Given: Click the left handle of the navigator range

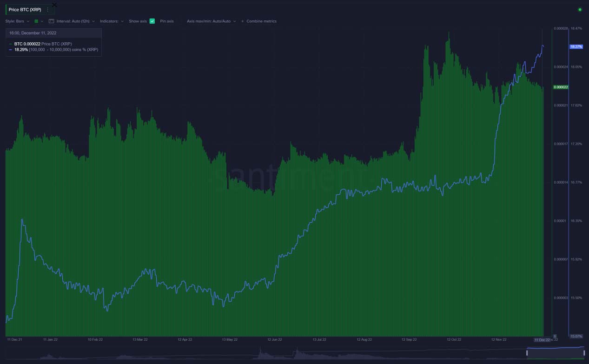Looking at the screenshot, I should click(527, 353).
